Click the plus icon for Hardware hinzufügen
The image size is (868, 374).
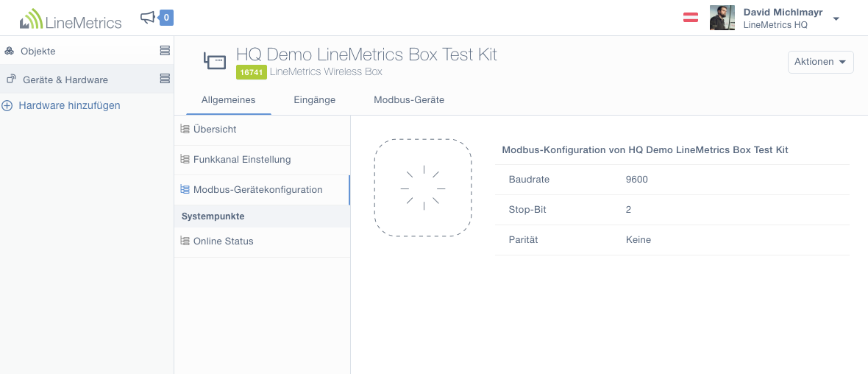(7, 105)
